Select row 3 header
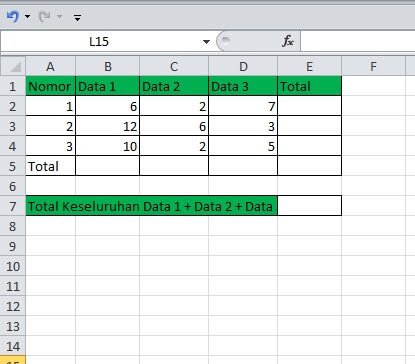 point(13,126)
